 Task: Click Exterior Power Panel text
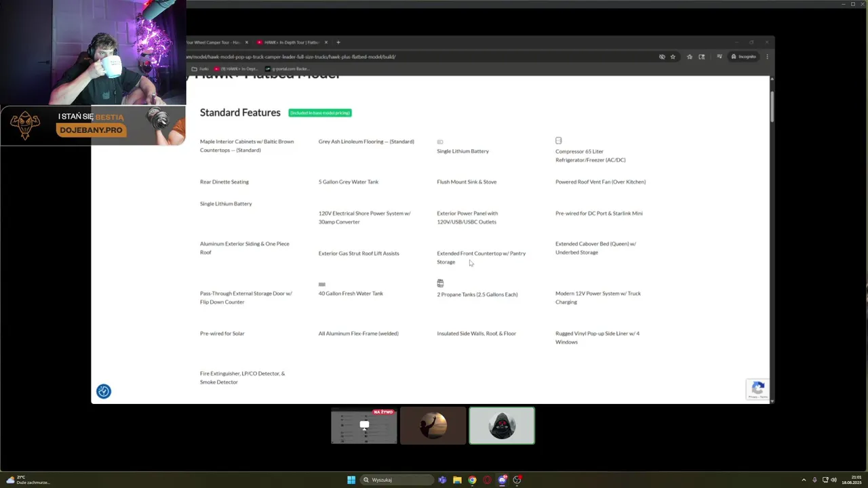467,218
